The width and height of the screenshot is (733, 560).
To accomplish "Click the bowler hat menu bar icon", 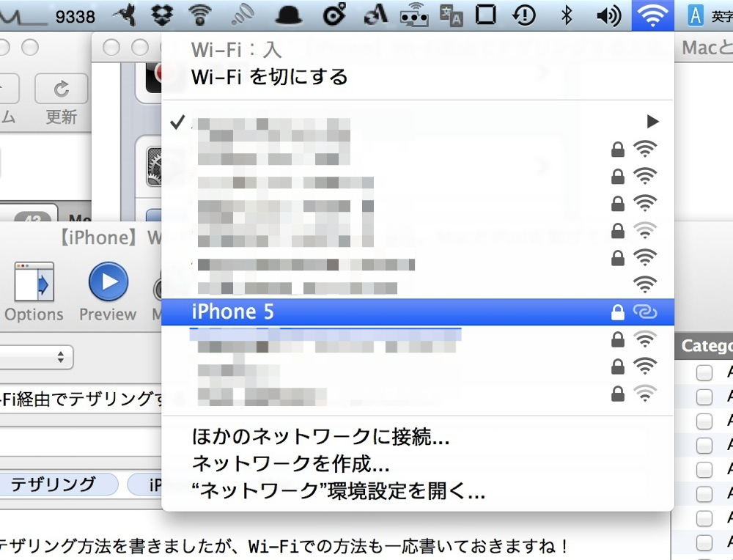I will click(288, 16).
